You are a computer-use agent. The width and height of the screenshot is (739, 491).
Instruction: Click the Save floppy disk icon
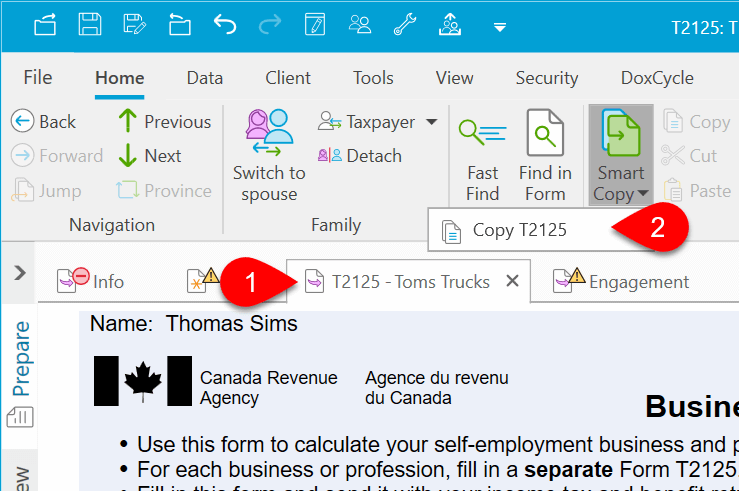pos(90,24)
